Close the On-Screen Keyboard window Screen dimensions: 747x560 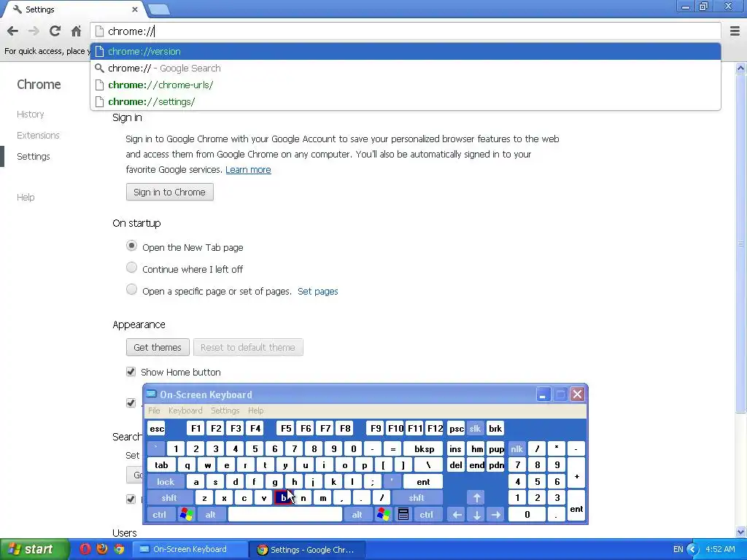pyautogui.click(x=578, y=394)
